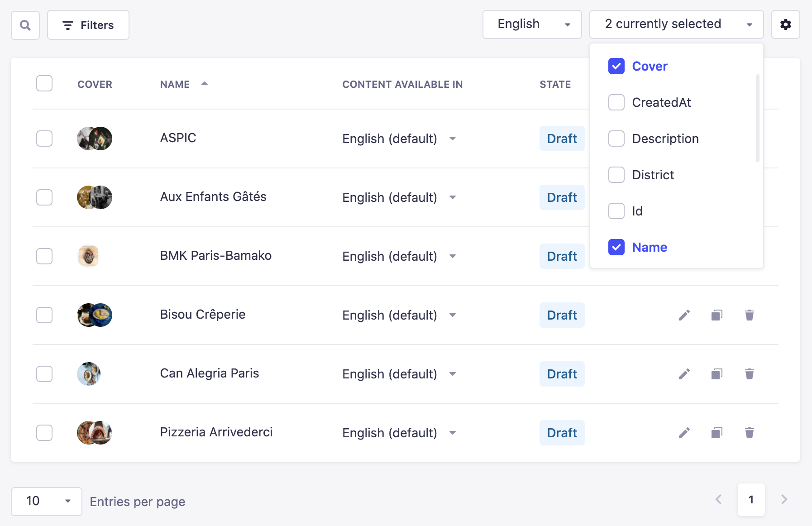Delete the Pizzeria Arrivederci entry
812x526 pixels.
[750, 433]
